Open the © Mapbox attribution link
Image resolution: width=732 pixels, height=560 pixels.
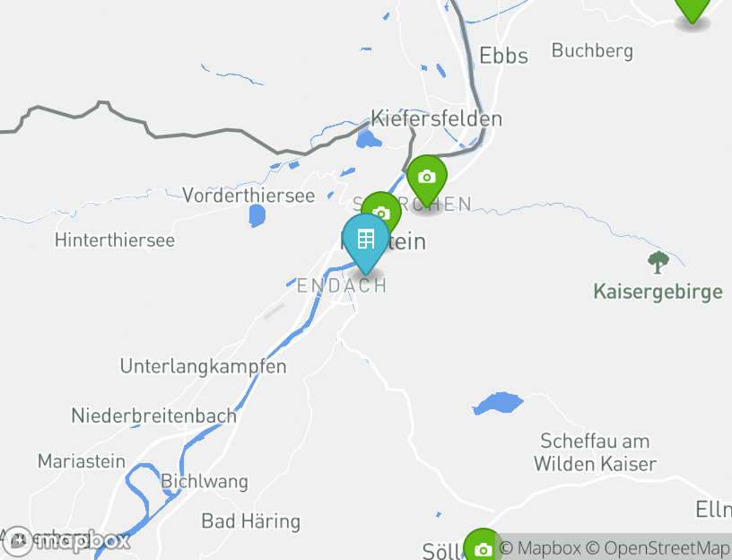pos(540,547)
